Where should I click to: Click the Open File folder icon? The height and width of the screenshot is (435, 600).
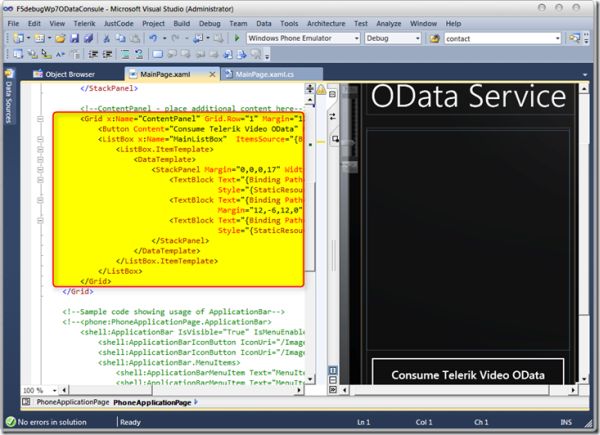60,38
